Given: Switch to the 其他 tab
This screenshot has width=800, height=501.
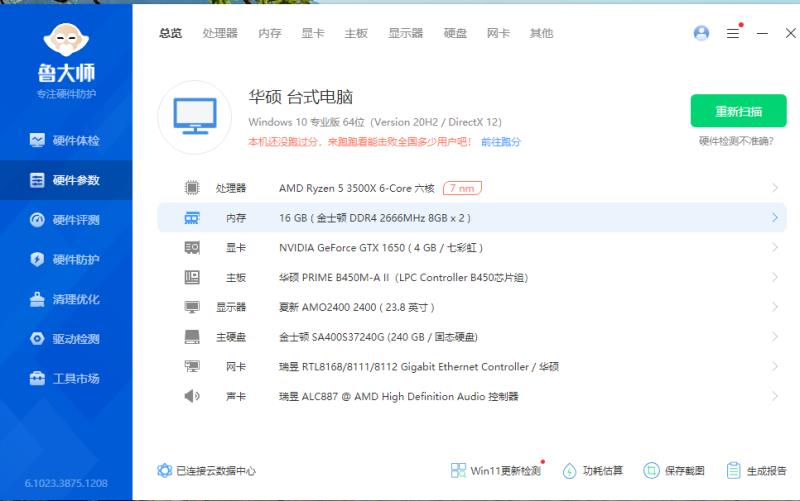Looking at the screenshot, I should (541, 33).
